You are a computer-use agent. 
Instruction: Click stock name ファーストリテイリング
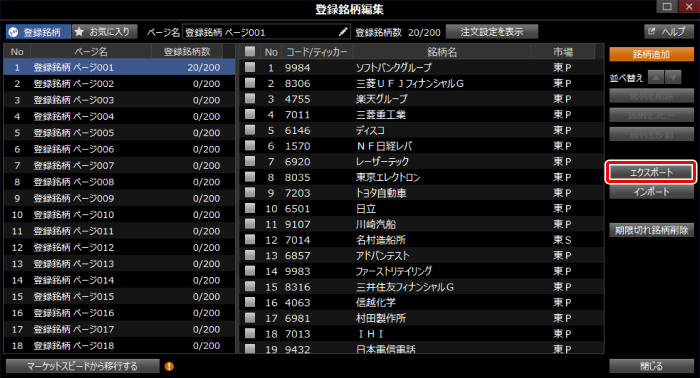pos(394,271)
